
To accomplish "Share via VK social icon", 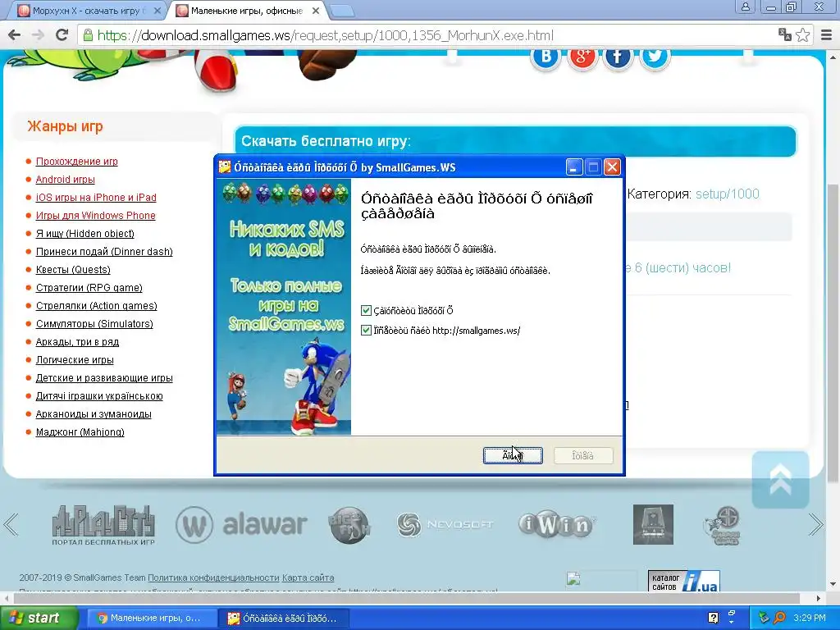I will coord(546,57).
